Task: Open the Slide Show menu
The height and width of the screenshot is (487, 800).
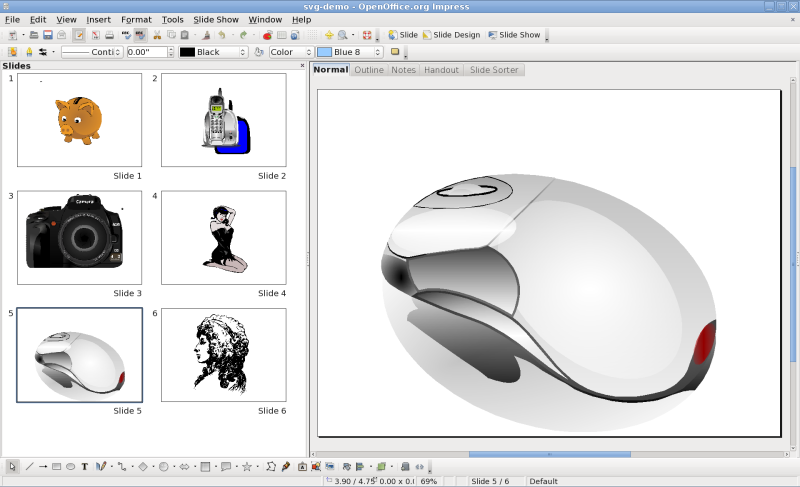Action: (x=215, y=19)
